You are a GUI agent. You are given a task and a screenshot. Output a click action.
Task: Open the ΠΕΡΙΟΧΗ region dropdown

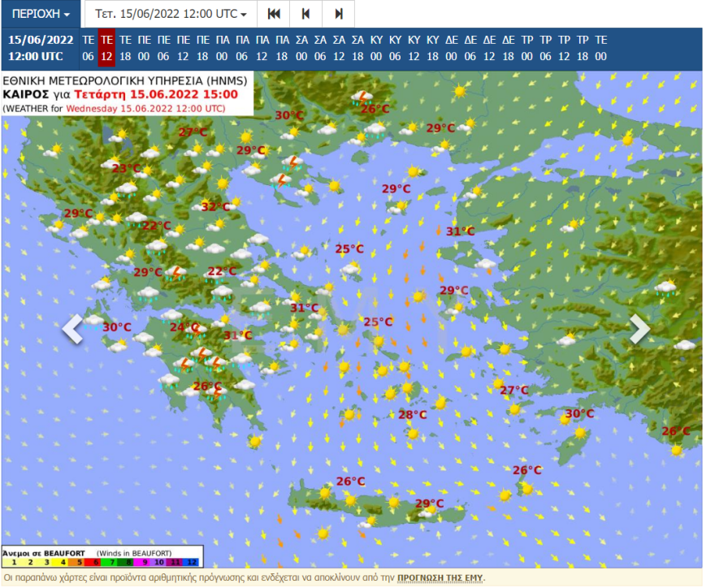pos(41,14)
